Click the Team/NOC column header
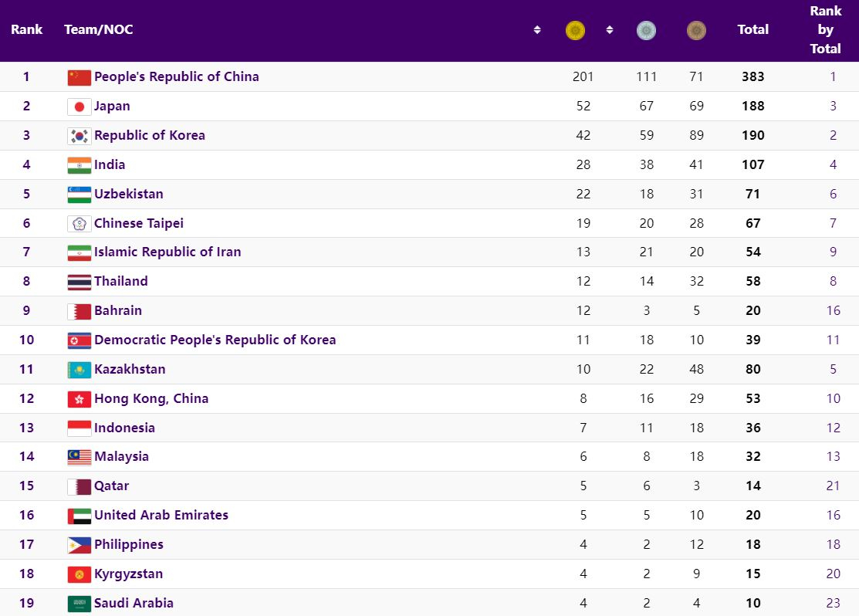The width and height of the screenshot is (859, 616). (98, 29)
